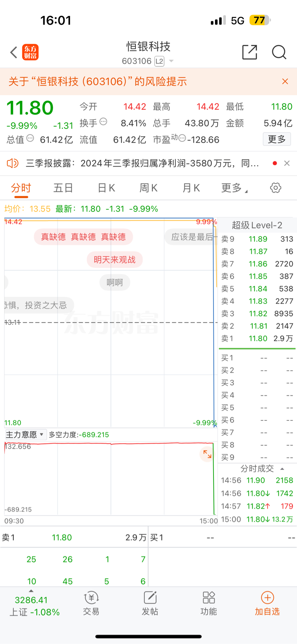Tap 更多 button in quote details
Screen dimensions: 297x644
coord(277,139)
